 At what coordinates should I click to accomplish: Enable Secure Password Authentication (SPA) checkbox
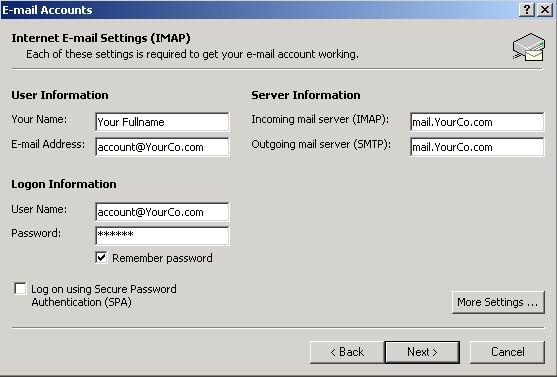point(20,289)
